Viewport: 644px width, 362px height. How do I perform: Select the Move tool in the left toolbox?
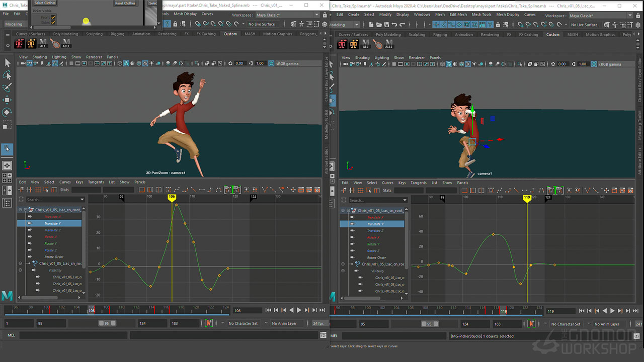click(x=7, y=100)
